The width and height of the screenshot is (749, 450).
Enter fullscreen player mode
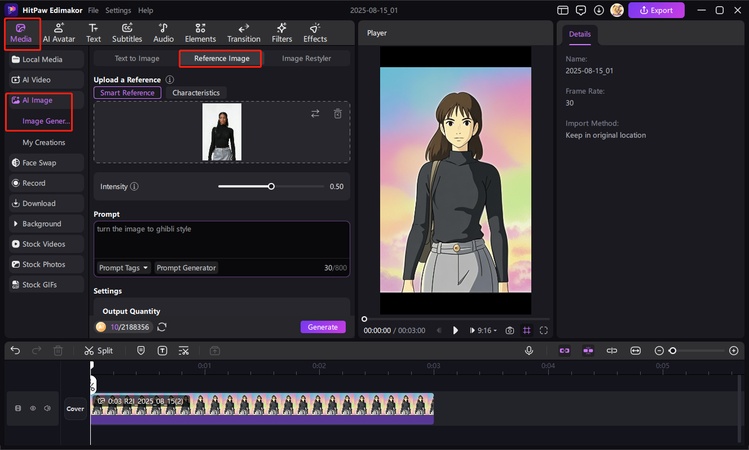pos(544,331)
